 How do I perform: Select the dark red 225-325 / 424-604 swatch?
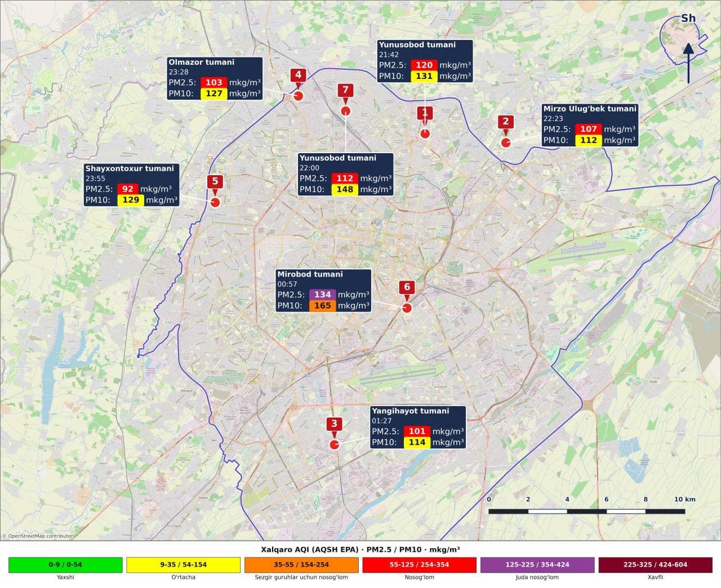pyautogui.click(x=655, y=565)
